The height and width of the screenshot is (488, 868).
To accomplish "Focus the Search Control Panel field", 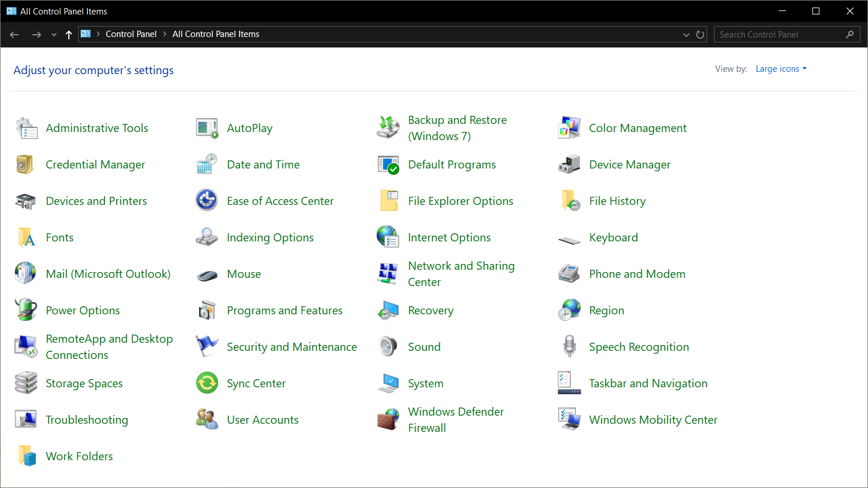I will coord(787,35).
